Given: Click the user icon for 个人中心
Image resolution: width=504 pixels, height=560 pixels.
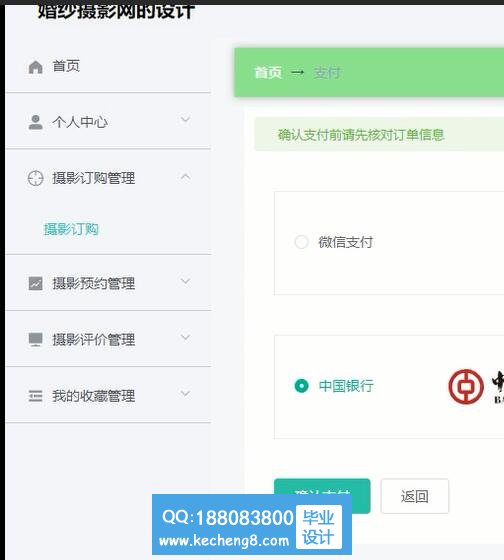Looking at the screenshot, I should [35, 122].
